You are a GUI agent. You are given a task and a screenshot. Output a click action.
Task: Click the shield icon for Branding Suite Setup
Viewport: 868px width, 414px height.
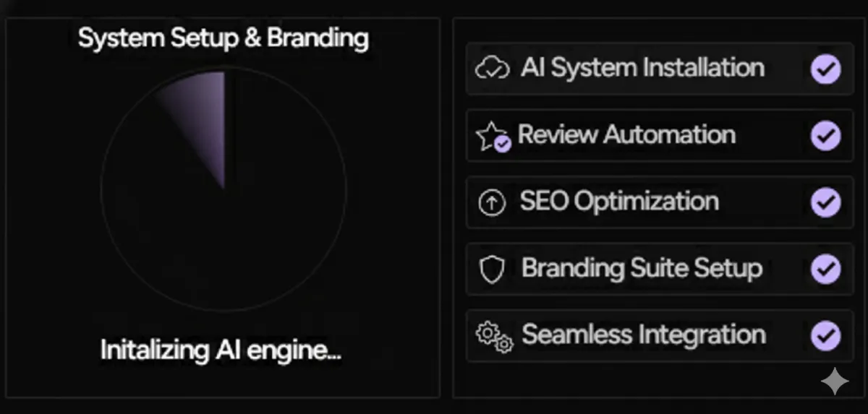coord(492,270)
